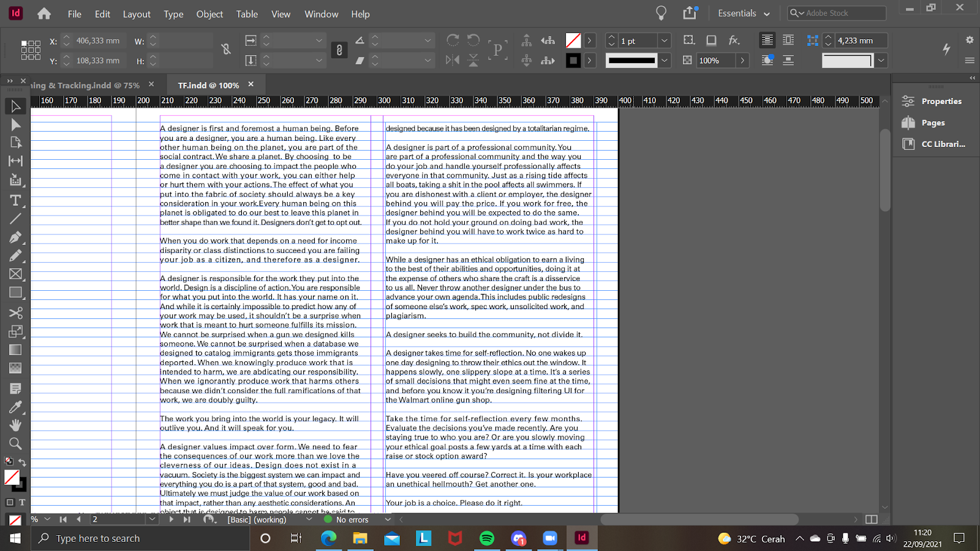
Task: Swap fill and stroke arrow
Action: [22, 462]
